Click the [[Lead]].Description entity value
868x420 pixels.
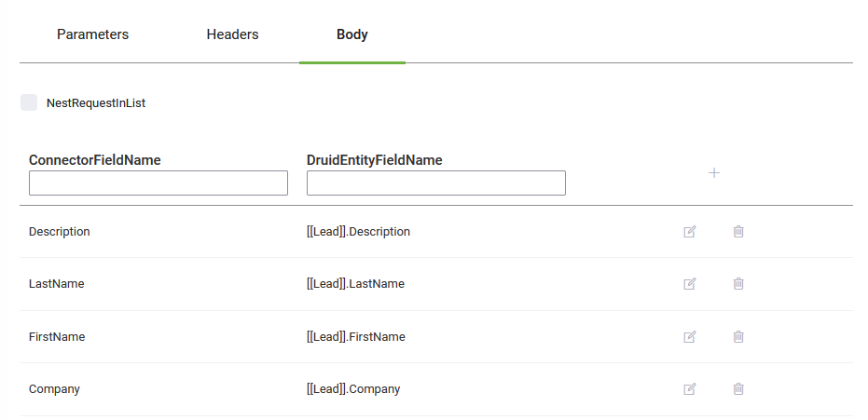click(x=358, y=232)
